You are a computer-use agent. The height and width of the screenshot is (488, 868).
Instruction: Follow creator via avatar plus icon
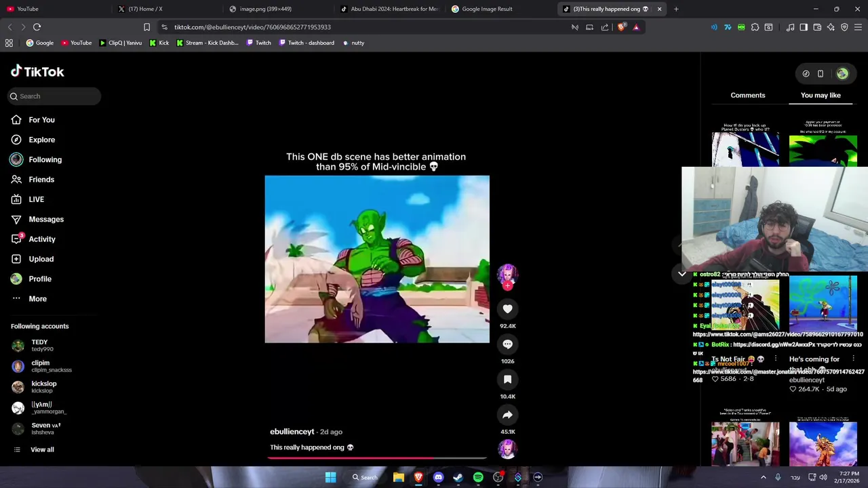[507, 286]
